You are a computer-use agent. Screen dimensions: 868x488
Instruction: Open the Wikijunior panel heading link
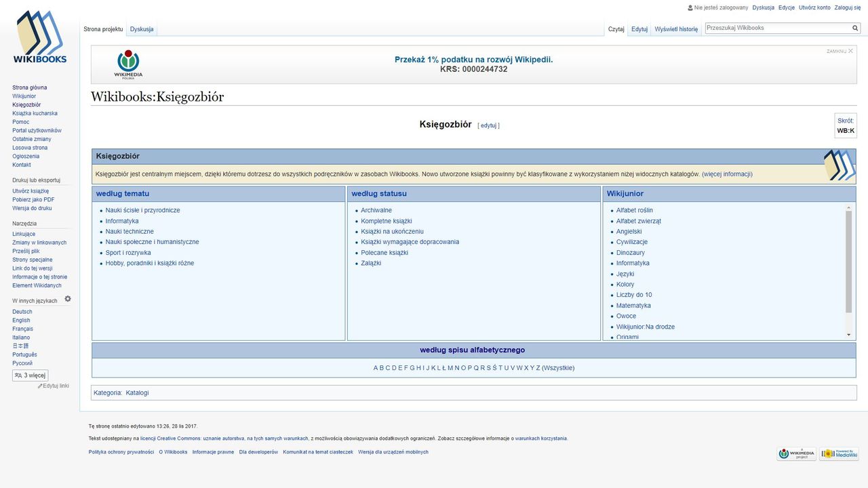[625, 194]
